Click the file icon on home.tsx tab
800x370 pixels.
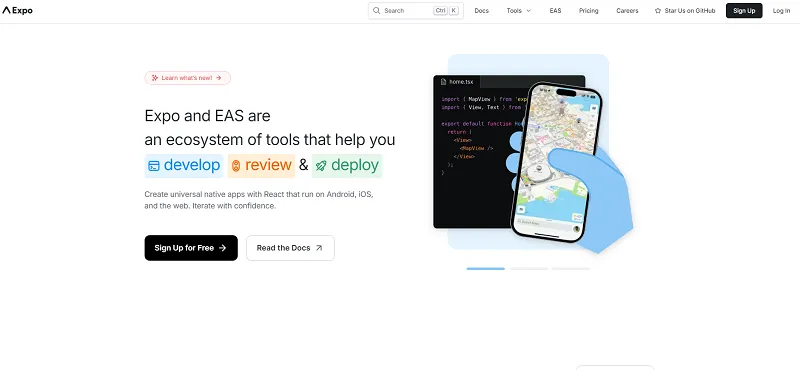coord(443,82)
